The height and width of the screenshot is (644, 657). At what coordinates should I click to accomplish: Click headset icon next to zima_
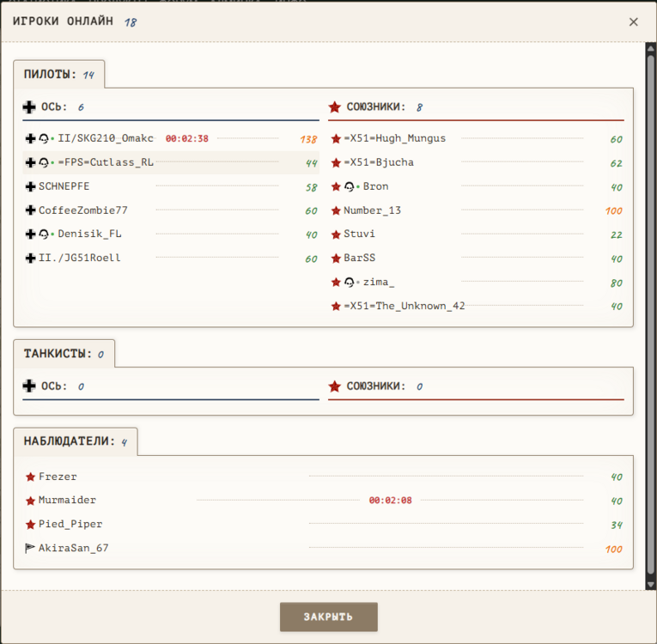(x=349, y=282)
